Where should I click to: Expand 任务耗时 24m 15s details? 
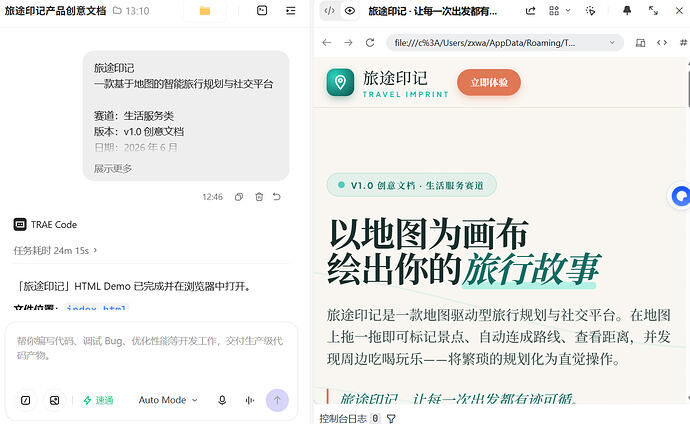(55, 250)
